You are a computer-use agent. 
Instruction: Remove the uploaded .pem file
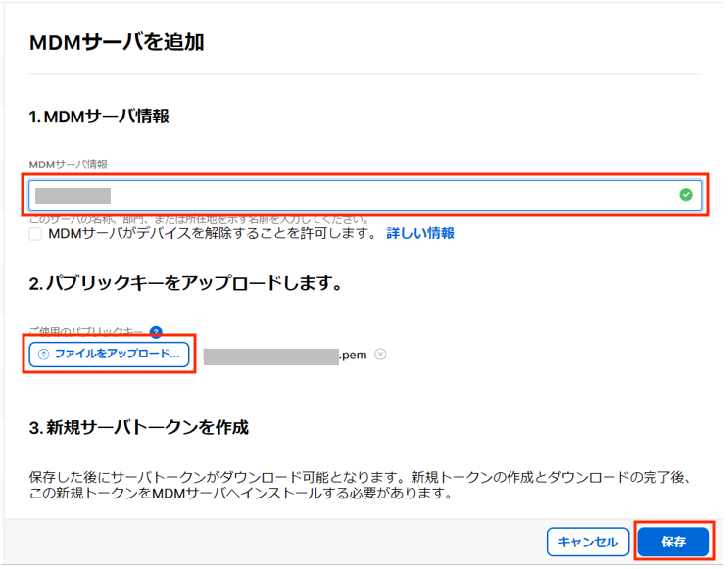[x=380, y=355]
